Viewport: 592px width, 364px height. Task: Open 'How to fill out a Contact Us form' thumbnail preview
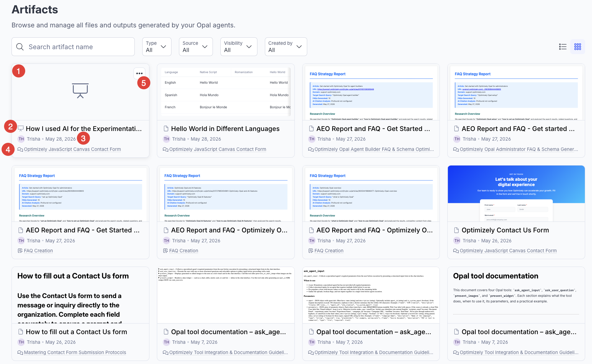(x=80, y=295)
